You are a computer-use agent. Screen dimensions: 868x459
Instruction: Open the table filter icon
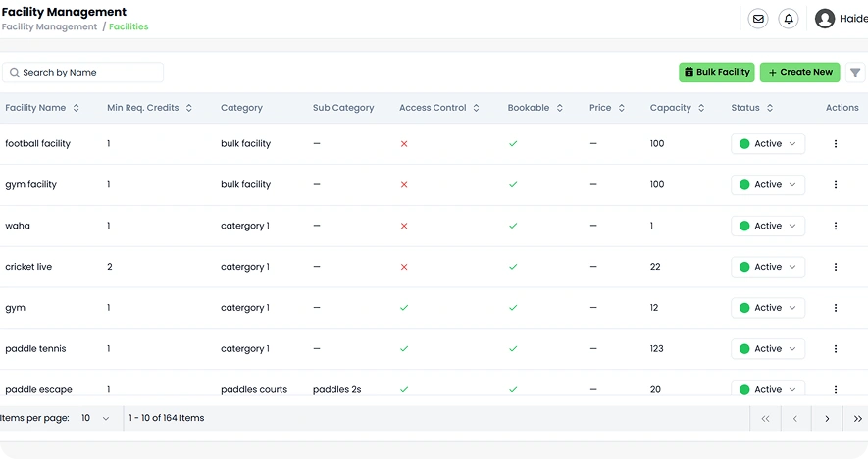tap(855, 73)
